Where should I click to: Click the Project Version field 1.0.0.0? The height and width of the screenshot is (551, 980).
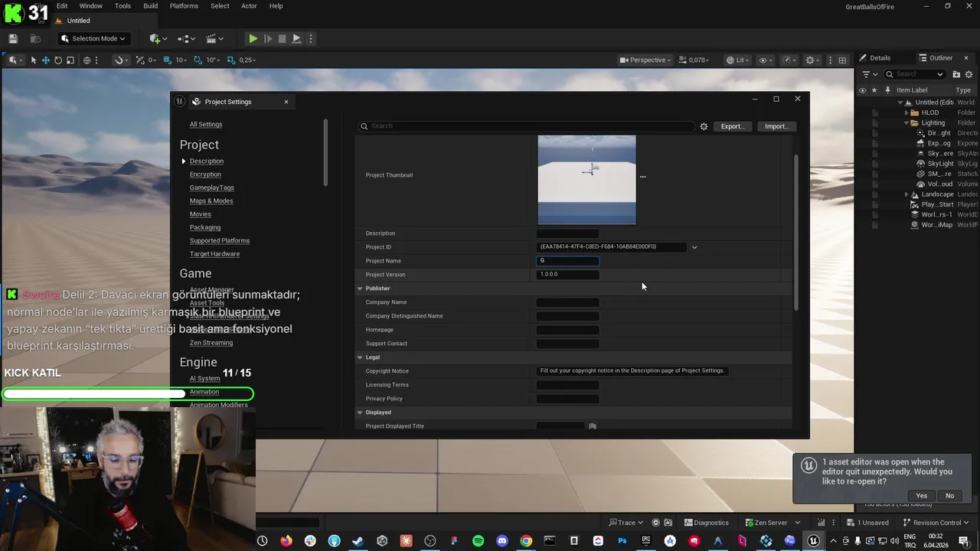567,275
